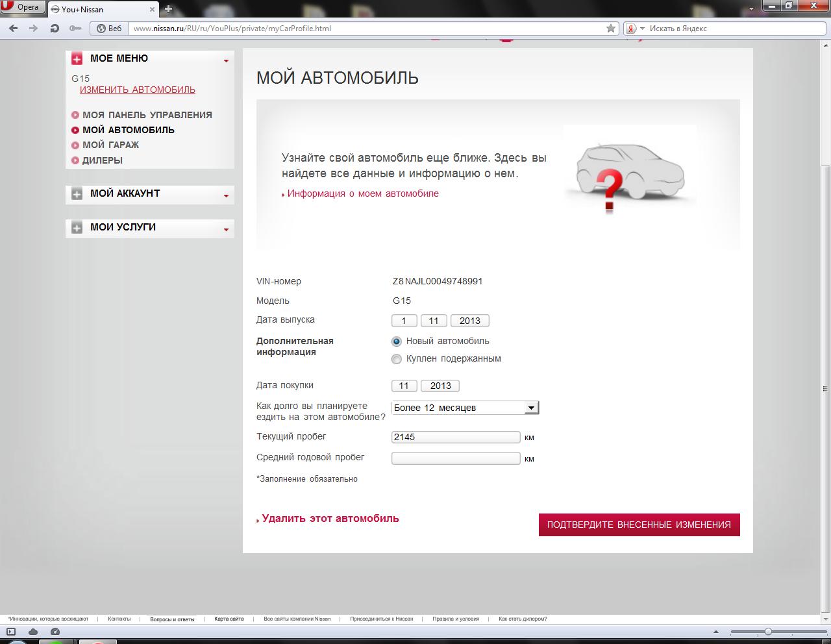Select the Куплен подержанным radio button
This screenshot has height=644, width=831.
point(397,359)
